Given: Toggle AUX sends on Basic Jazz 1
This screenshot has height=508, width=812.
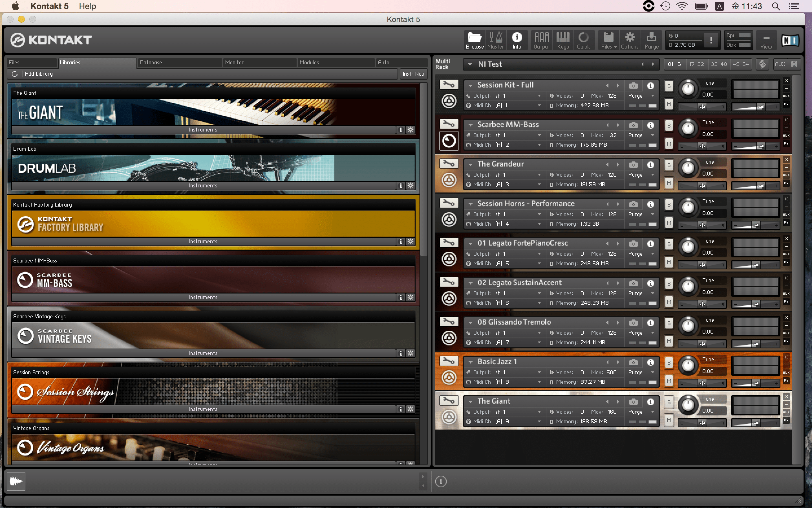Looking at the screenshot, I should (786, 372).
